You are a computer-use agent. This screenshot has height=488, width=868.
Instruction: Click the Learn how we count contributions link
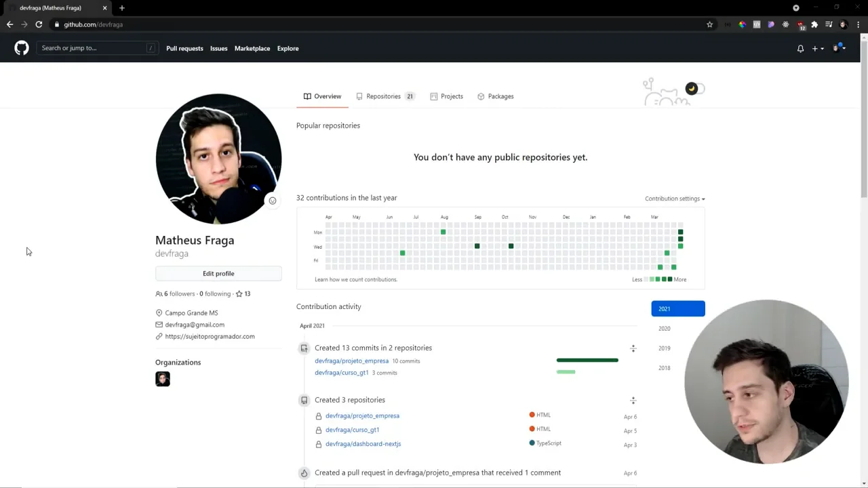click(356, 279)
